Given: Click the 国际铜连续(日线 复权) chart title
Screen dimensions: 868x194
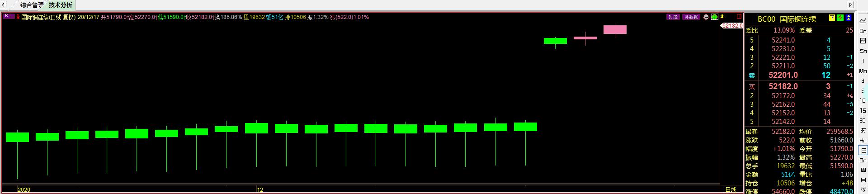Looking at the screenshot, I should (48, 17).
